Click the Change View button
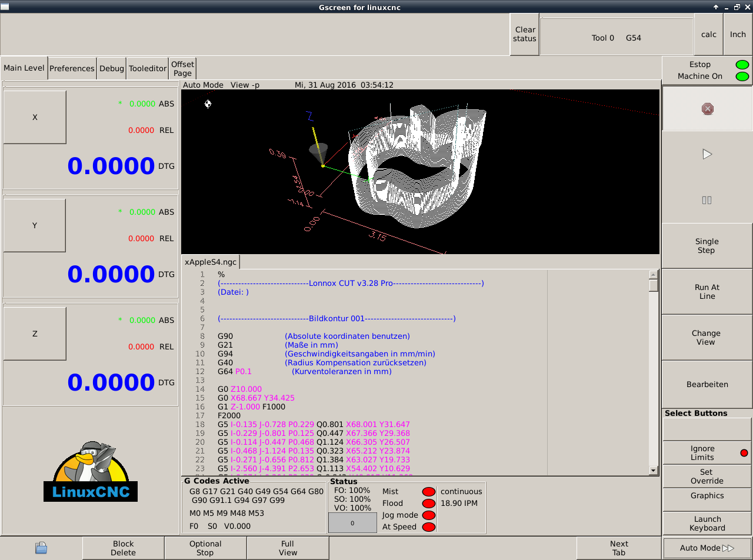The height and width of the screenshot is (560, 753). [707, 338]
